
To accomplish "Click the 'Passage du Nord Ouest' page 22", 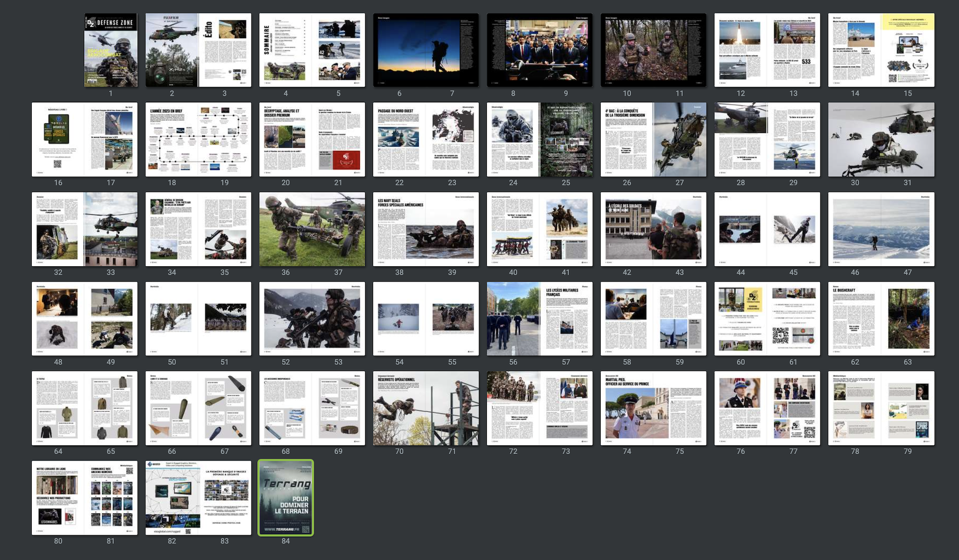I will (400, 140).
